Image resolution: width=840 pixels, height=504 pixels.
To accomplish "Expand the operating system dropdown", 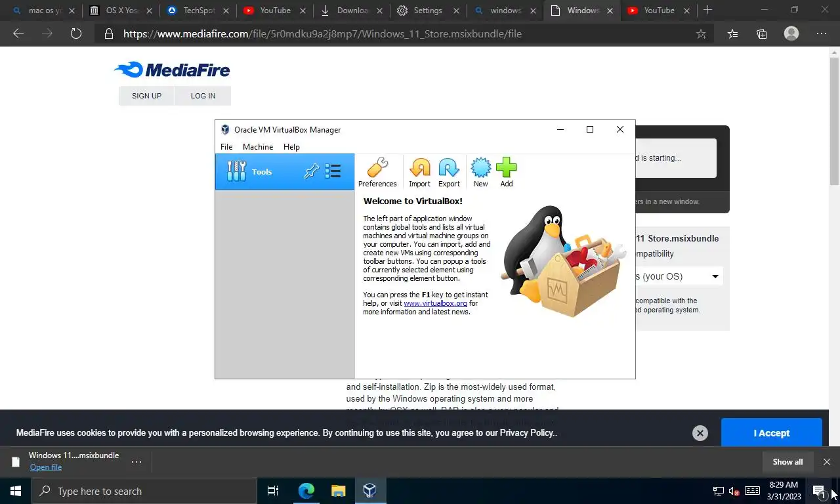I will click(x=679, y=276).
